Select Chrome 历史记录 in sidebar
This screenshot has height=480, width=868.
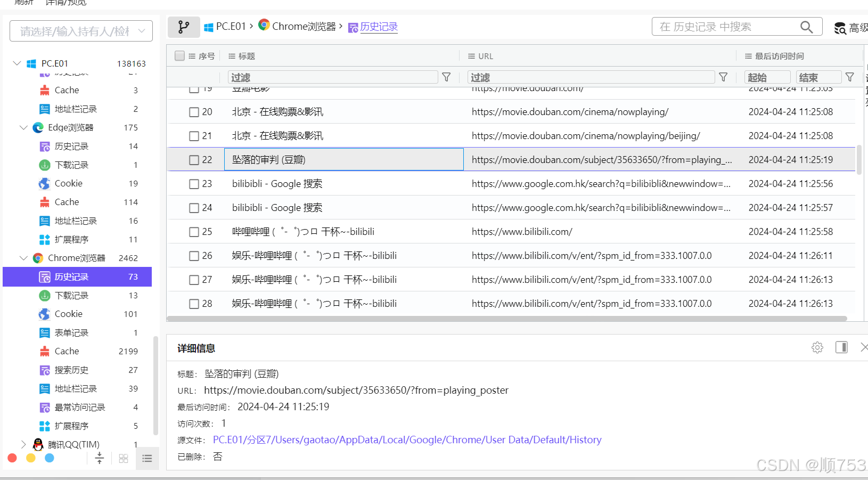[77, 276]
